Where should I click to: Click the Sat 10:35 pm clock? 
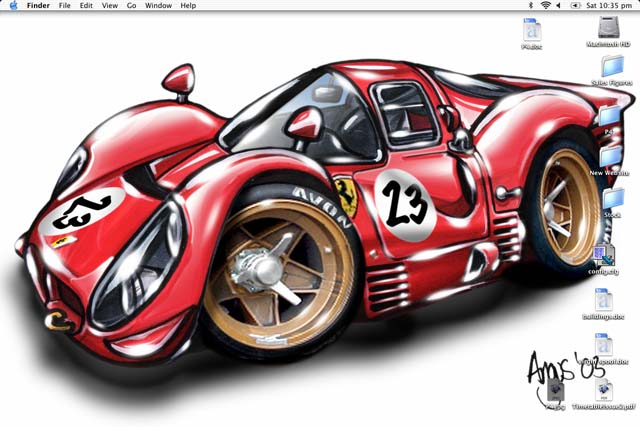click(609, 6)
